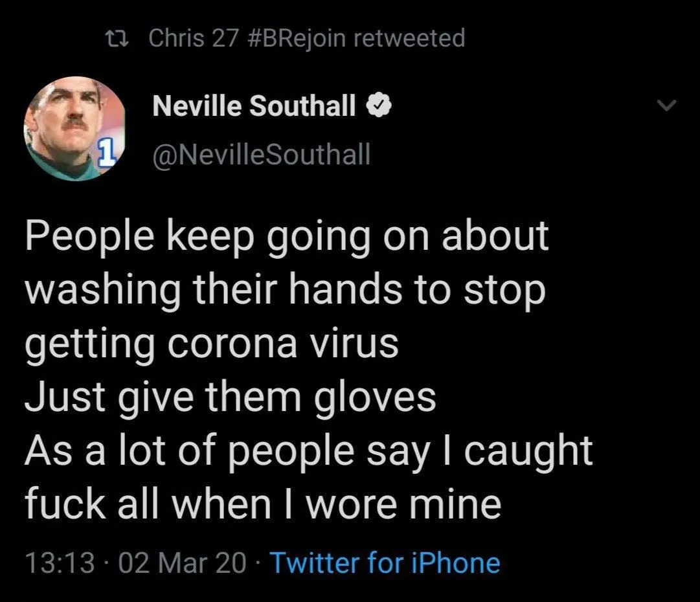Open the Neville Southall display name
700x602 pixels.
tap(254, 106)
